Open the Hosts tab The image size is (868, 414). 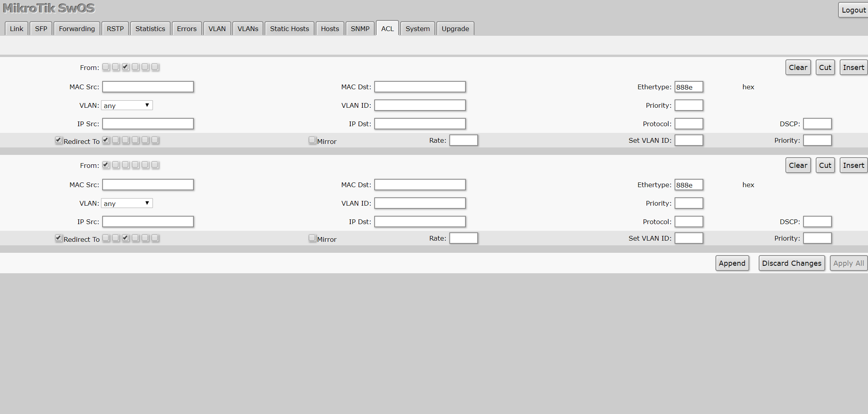pos(330,29)
